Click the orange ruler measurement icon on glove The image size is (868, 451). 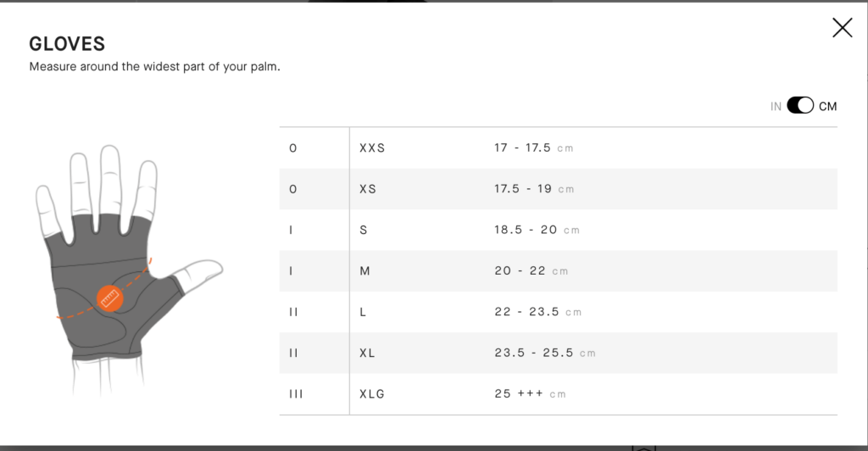coord(110,298)
